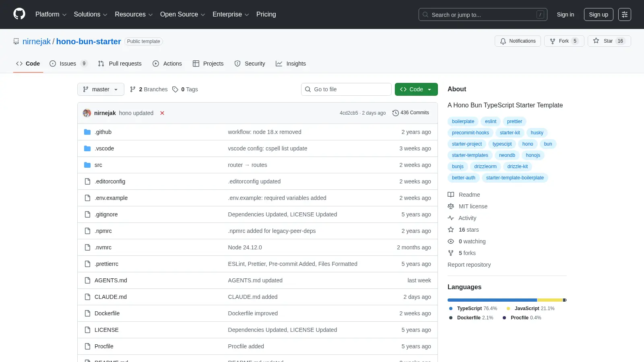The width and height of the screenshot is (644, 362).
Task: Click the yellow JavaScript segment of language bar
Action: (x=550, y=300)
